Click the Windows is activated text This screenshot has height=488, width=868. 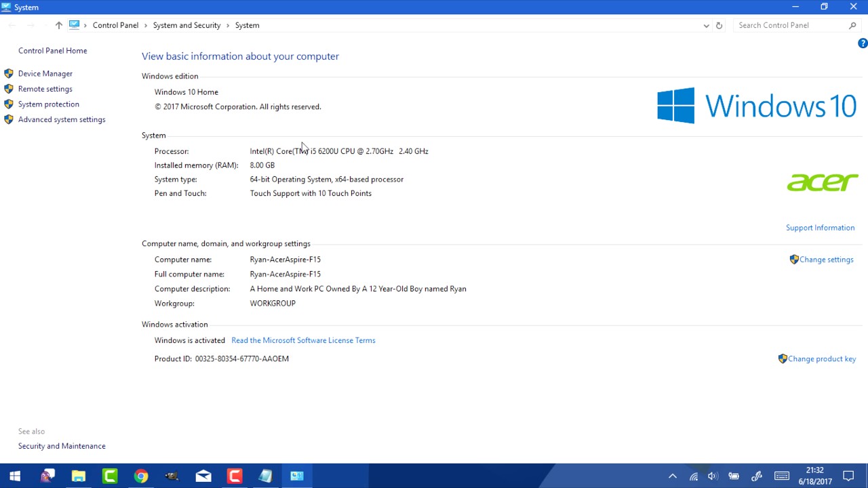pyautogui.click(x=190, y=340)
